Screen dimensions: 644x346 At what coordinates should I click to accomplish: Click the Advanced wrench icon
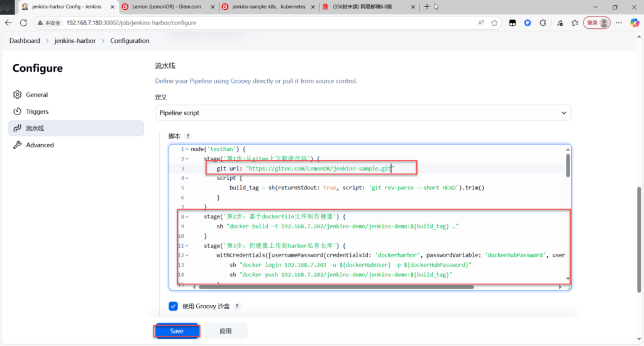click(x=18, y=145)
